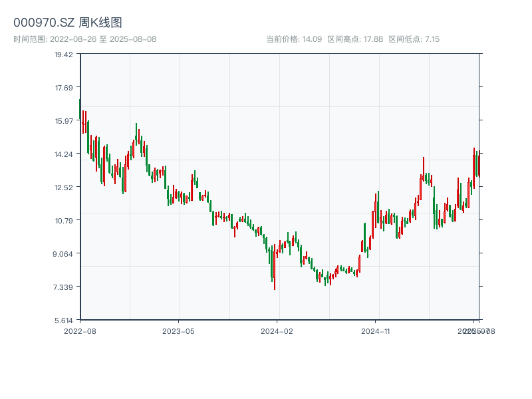The image size is (532, 399).
Task: Click the 2024-02 x-axis date label
Action: click(277, 331)
